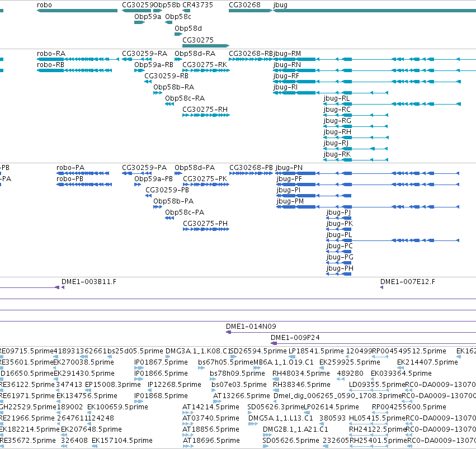Click the jbug-RJ transcript label
Viewport: 476px width, 449px height.
[x=336, y=143]
